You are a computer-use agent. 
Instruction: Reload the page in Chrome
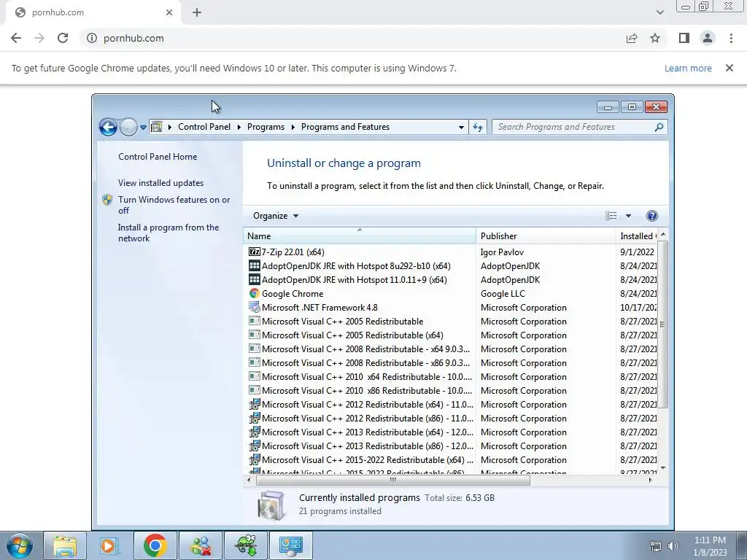(63, 38)
